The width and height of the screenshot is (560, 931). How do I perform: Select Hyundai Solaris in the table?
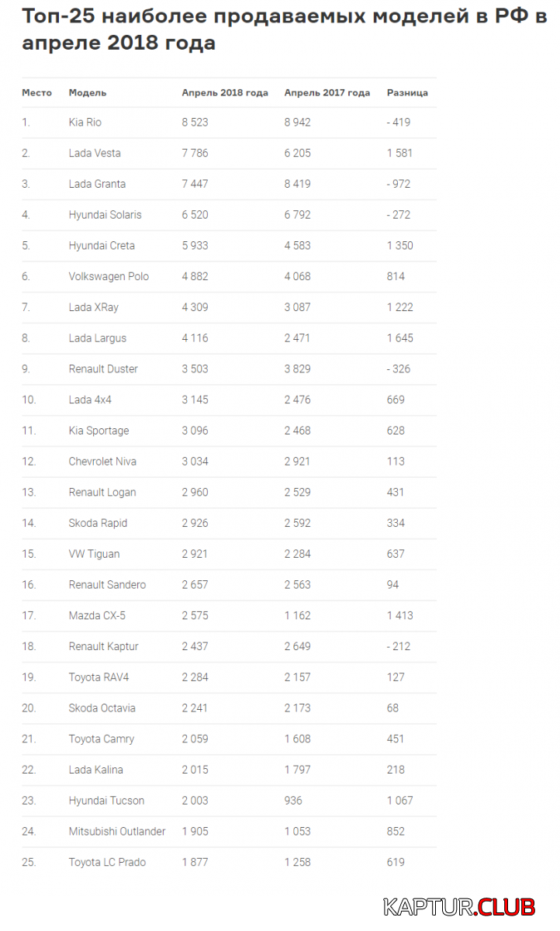click(x=105, y=215)
